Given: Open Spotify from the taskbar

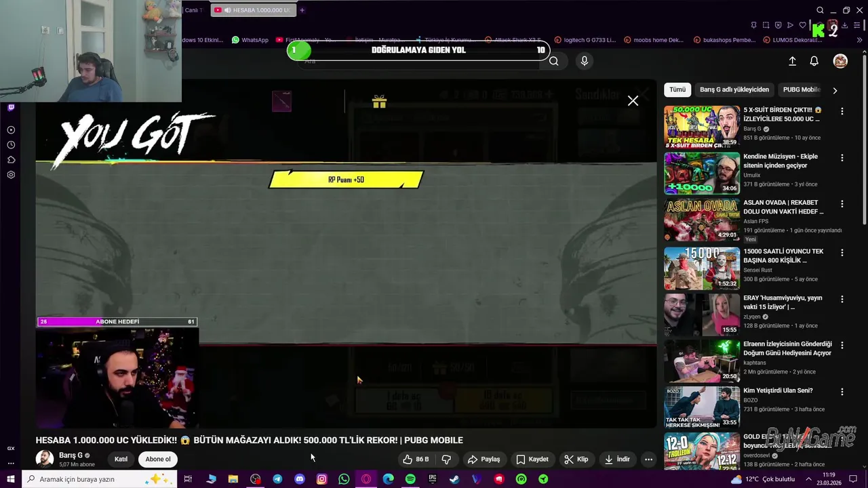Looking at the screenshot, I should click(410, 479).
